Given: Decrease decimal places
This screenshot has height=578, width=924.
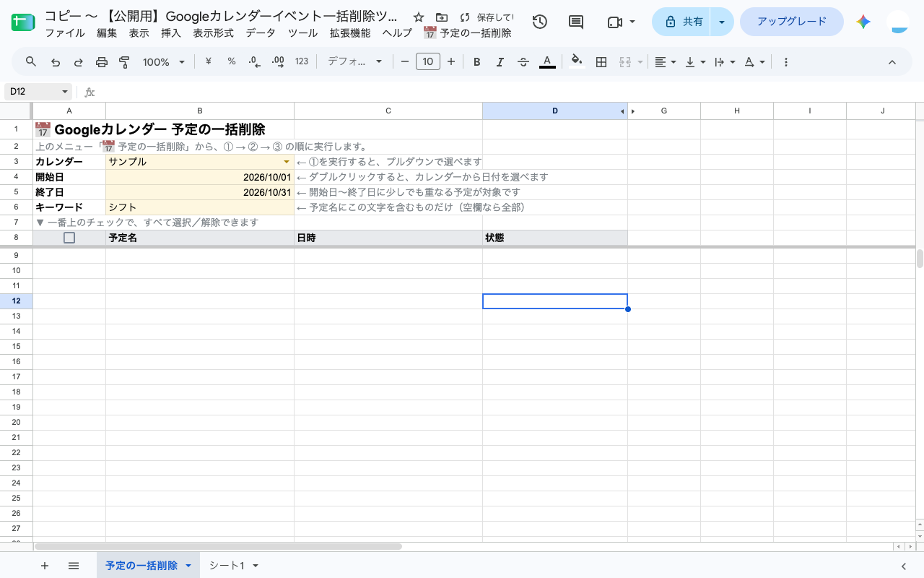Looking at the screenshot, I should click(x=254, y=62).
